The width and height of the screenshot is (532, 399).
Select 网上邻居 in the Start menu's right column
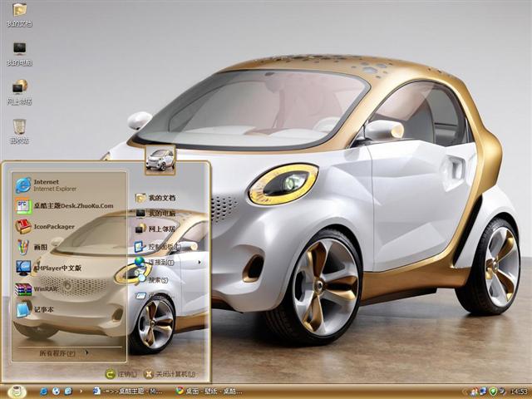tap(155, 229)
